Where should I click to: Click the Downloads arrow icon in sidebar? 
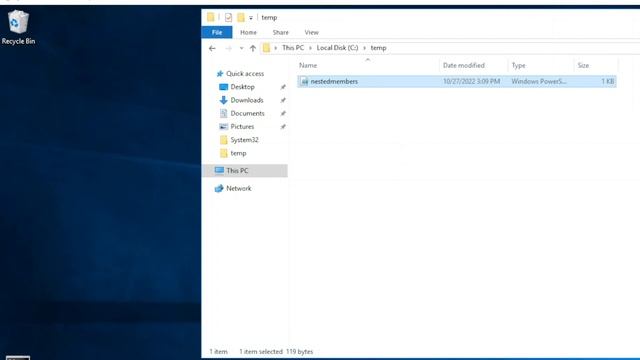(223, 100)
